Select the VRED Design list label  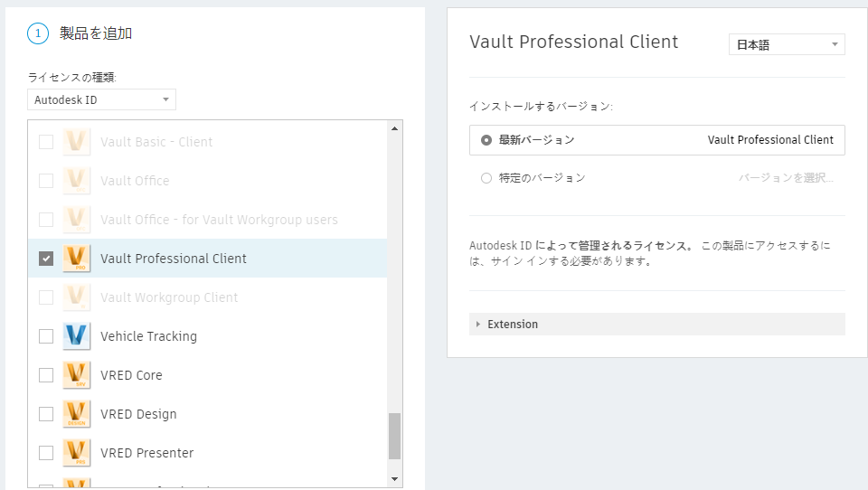pos(138,414)
